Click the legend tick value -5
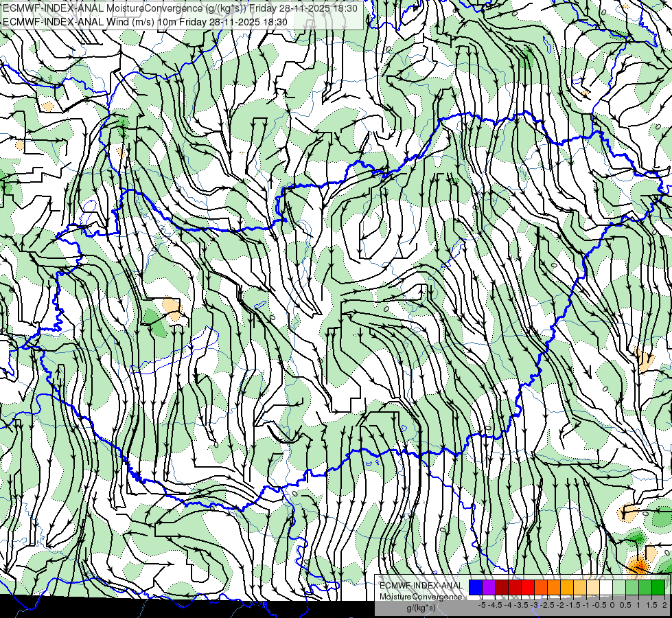Viewport: 672px width, 618px height. (x=482, y=605)
